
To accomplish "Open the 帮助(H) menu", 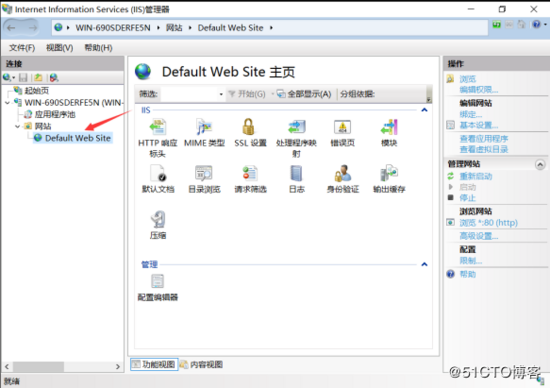I will (x=98, y=48).
